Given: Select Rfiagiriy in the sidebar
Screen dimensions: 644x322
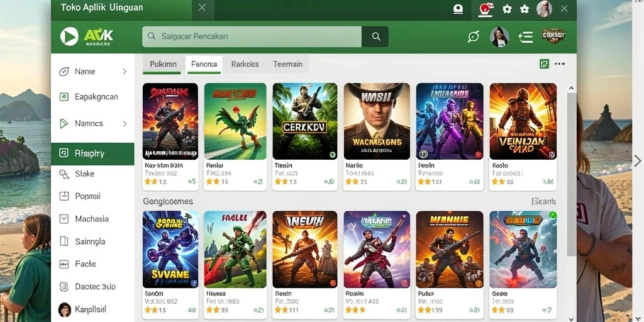Looking at the screenshot, I should pos(92,154).
